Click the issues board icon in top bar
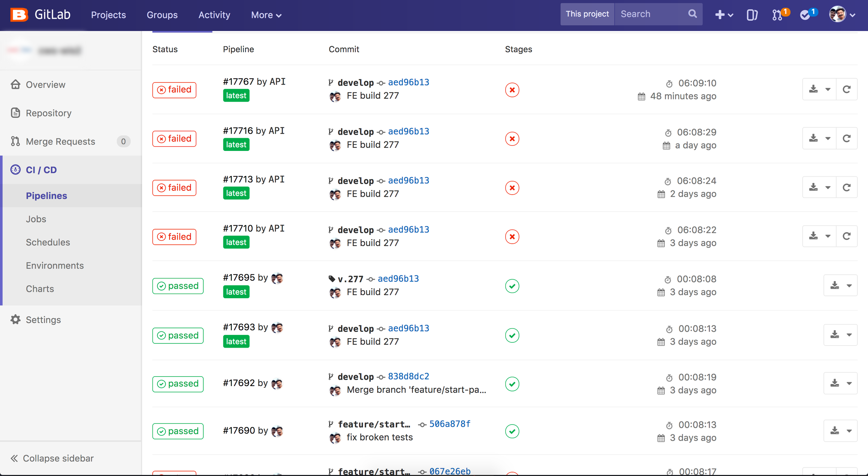The image size is (868, 476). [752, 15]
